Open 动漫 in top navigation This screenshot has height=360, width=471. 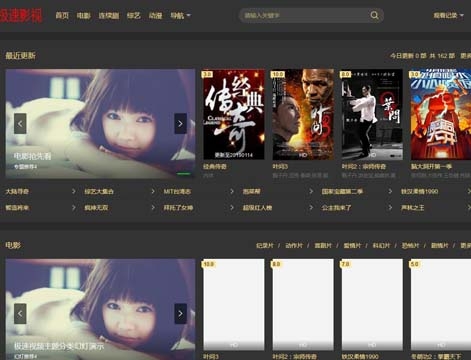tap(155, 16)
